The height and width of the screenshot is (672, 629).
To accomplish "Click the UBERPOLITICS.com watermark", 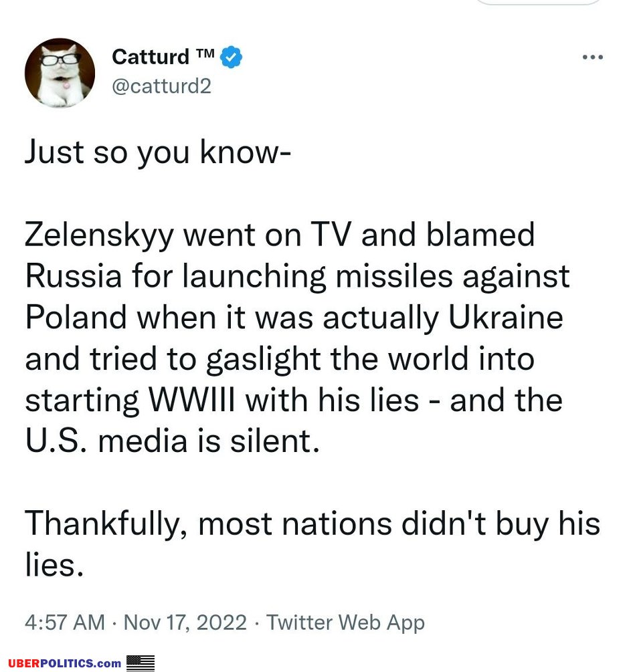I will tap(65, 663).
